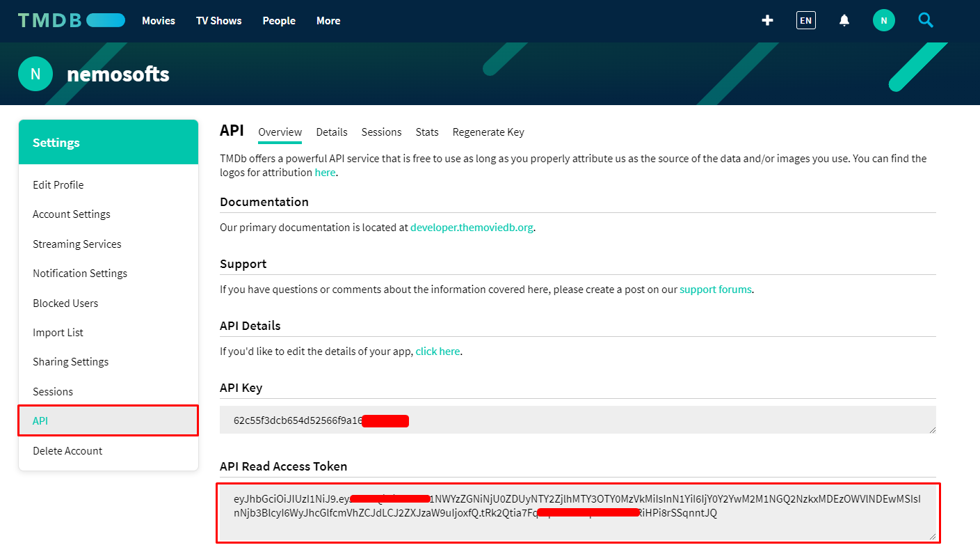Open the search magnifier icon
980x552 pixels.
tap(925, 20)
